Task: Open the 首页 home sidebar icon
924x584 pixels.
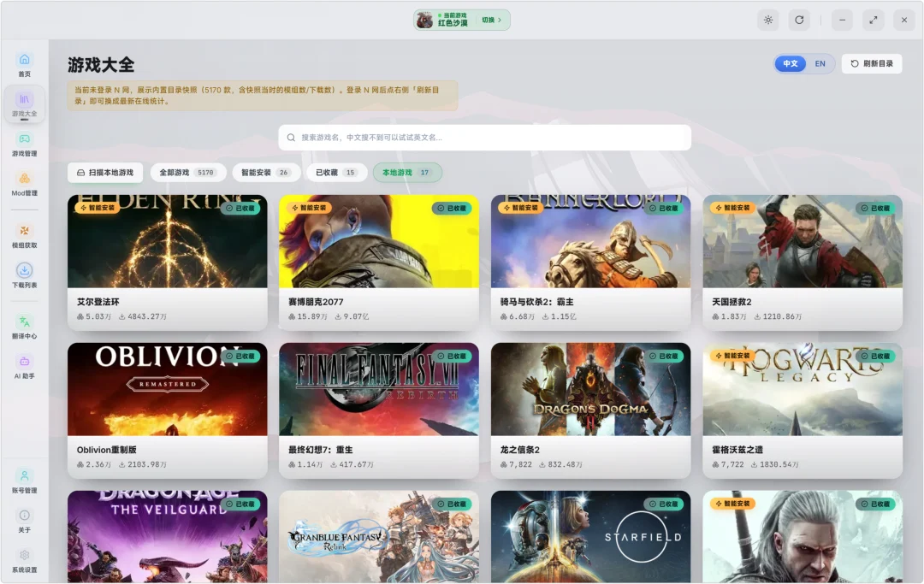Action: pyautogui.click(x=24, y=65)
